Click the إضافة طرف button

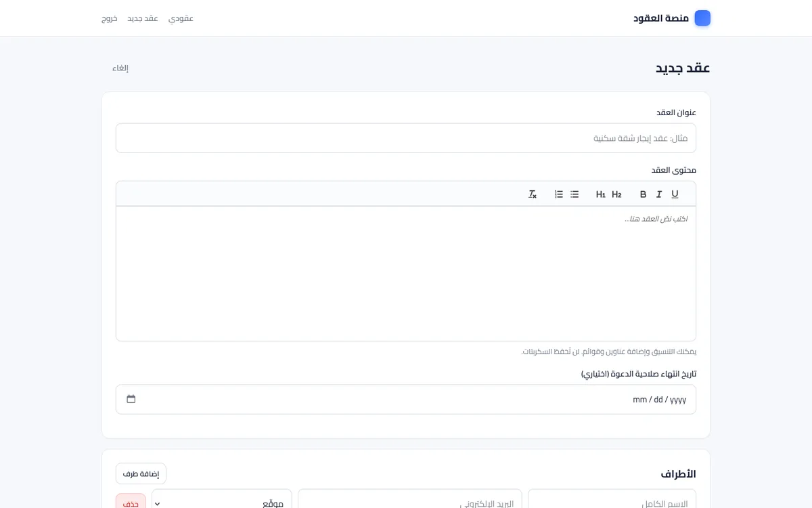click(x=141, y=473)
